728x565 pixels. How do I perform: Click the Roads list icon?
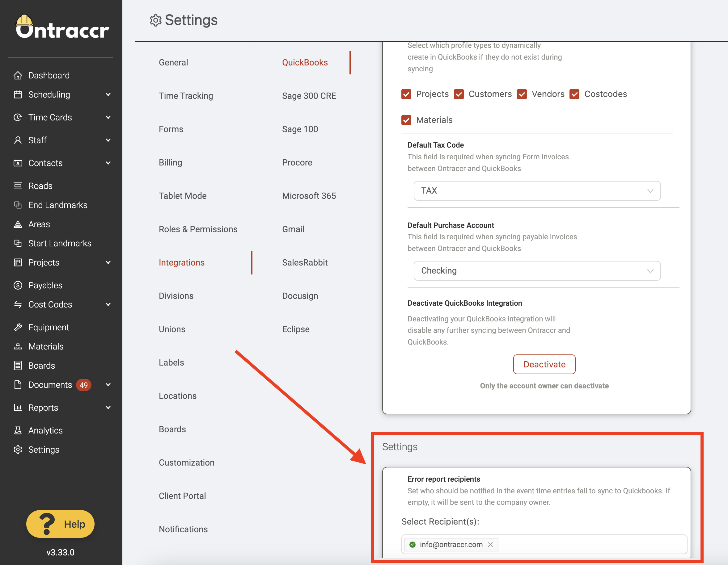coord(18,186)
